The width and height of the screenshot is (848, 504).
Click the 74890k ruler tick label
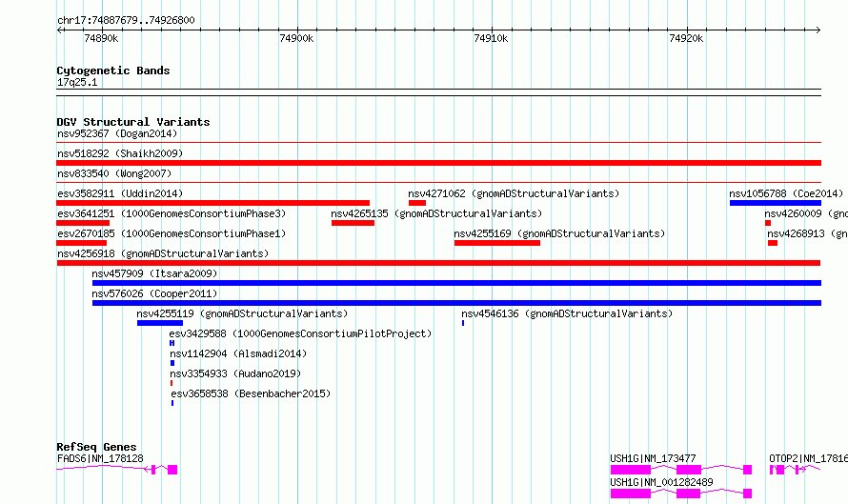[x=101, y=38]
